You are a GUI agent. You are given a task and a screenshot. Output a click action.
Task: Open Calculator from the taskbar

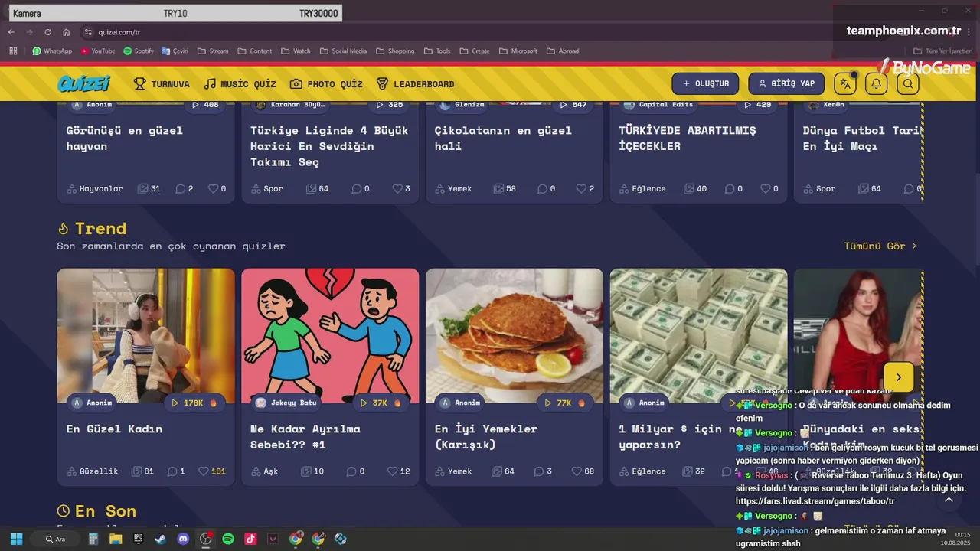(x=93, y=539)
